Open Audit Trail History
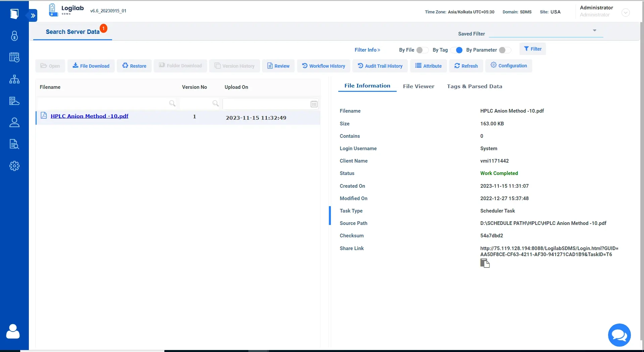Screen dimensions: 644x352 tap(380, 66)
